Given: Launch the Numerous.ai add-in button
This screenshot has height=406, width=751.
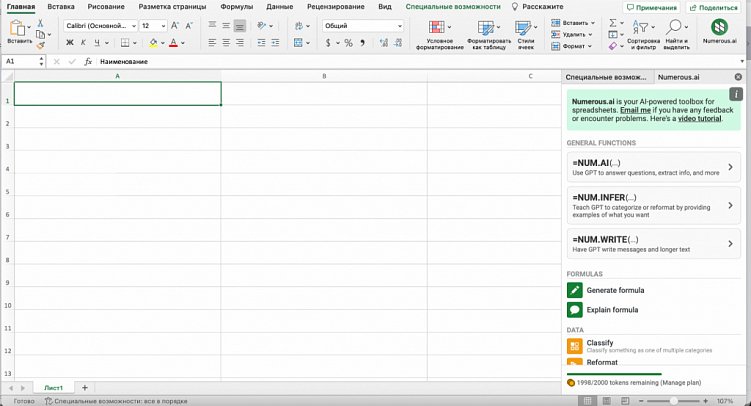Looking at the screenshot, I should click(719, 31).
